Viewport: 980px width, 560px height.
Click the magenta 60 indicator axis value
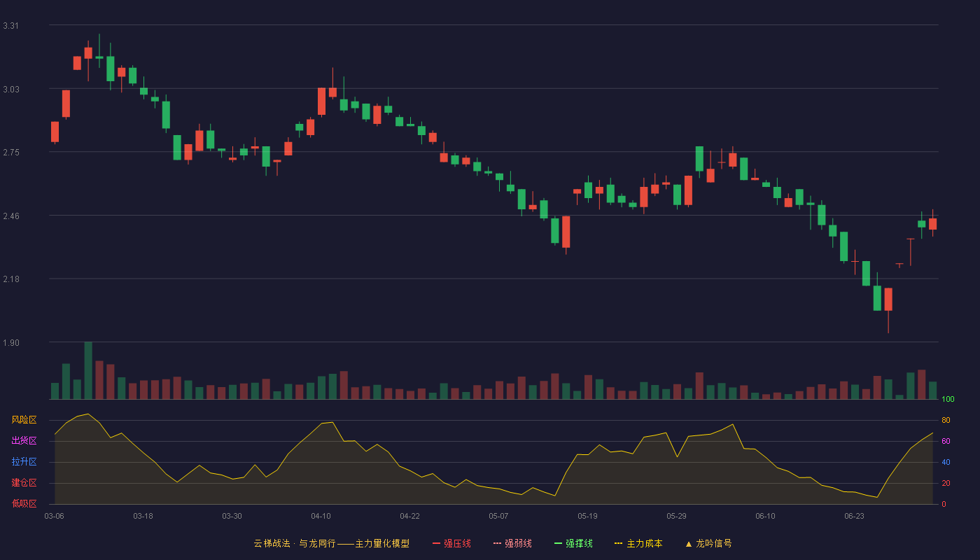pos(946,441)
